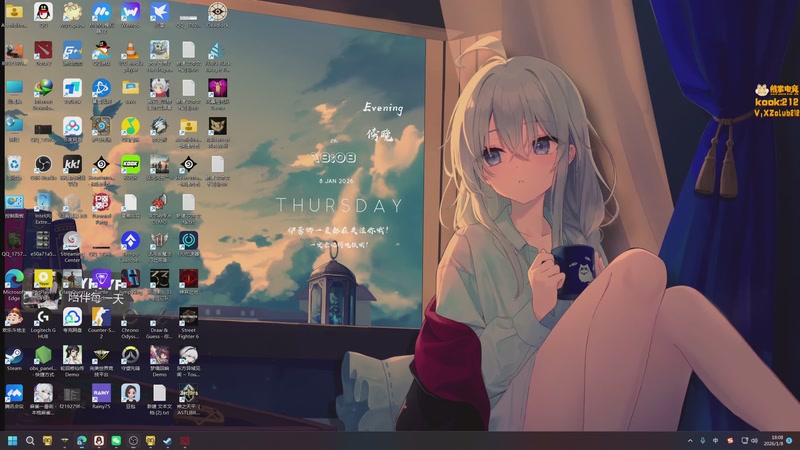
Task: Launch Logitech G HUB from desktop
Action: 43,317
